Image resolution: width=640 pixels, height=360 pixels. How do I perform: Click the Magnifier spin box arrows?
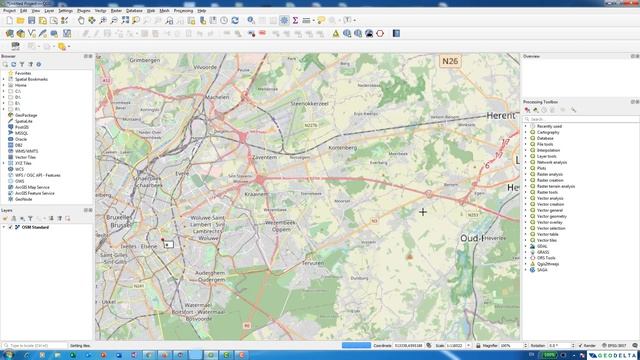[x=525, y=346]
